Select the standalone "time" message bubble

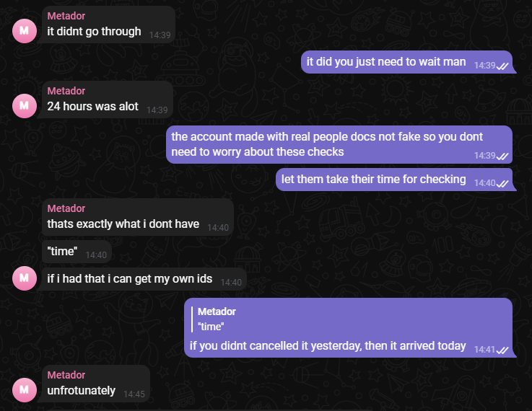click(77, 252)
